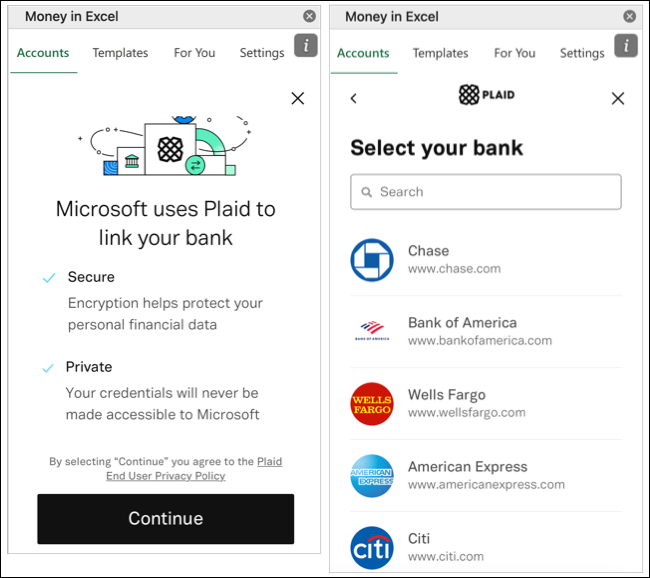
Task: Click the black Continue button
Action: point(166,519)
